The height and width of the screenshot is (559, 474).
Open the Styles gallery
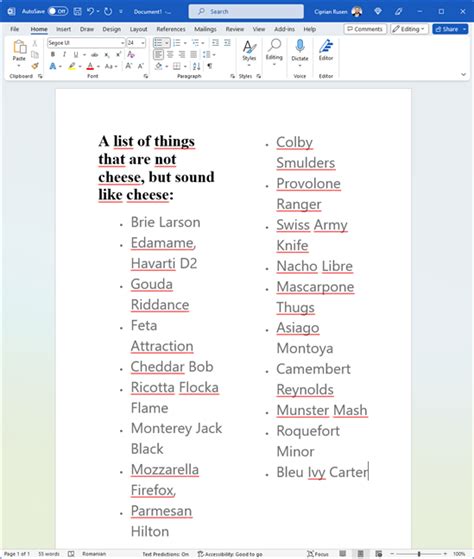pyautogui.click(x=249, y=52)
